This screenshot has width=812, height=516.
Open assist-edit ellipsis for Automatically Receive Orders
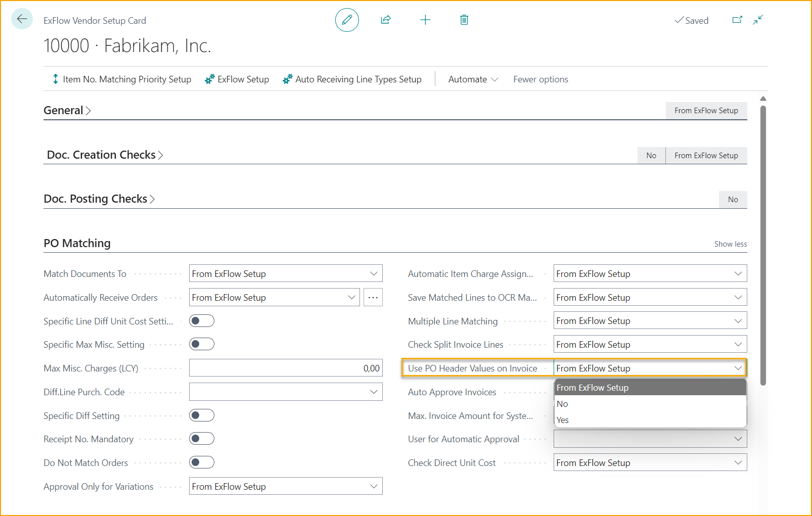pyautogui.click(x=373, y=297)
